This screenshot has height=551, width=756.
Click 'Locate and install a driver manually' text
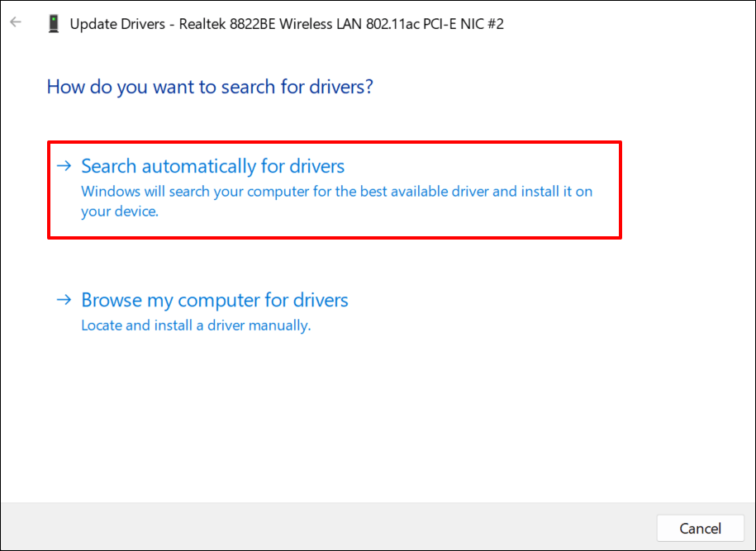tap(196, 325)
